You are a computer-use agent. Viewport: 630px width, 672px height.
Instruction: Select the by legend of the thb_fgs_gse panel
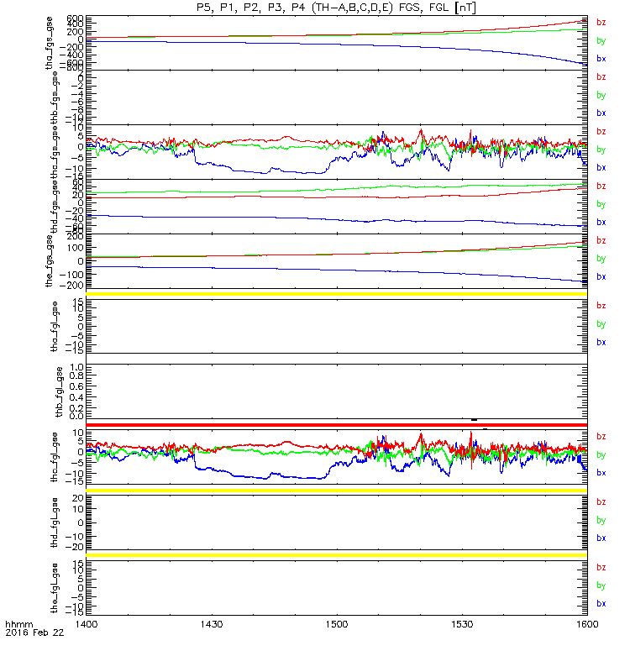pyautogui.click(x=601, y=95)
